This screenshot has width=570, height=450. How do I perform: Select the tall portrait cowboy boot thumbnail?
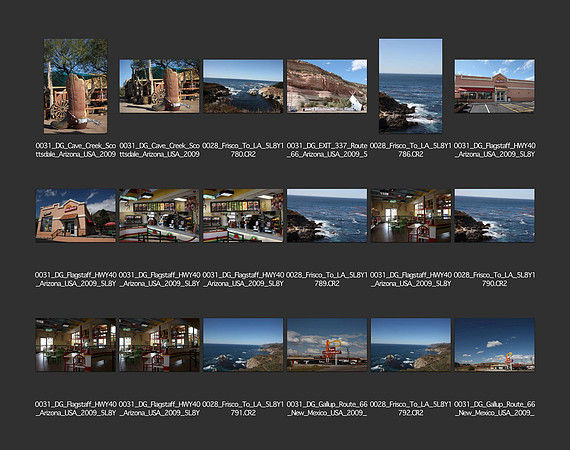tap(76, 86)
